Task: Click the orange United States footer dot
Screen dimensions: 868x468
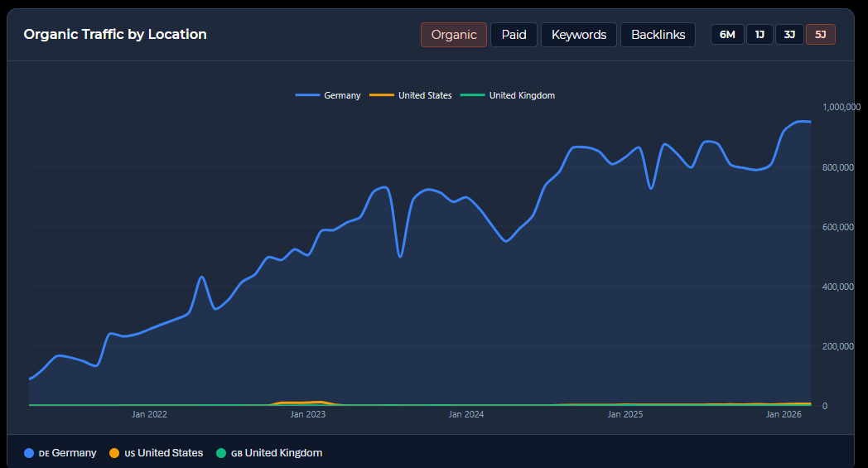Action: (x=116, y=453)
